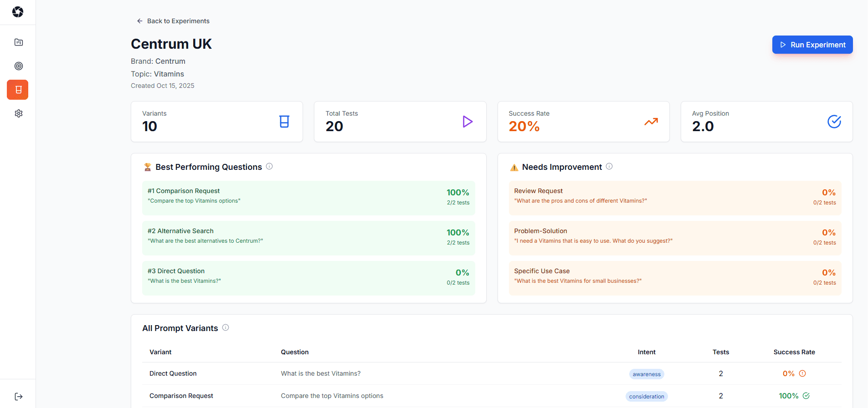
Task: Select the Direct Question variant row
Action: click(173, 373)
